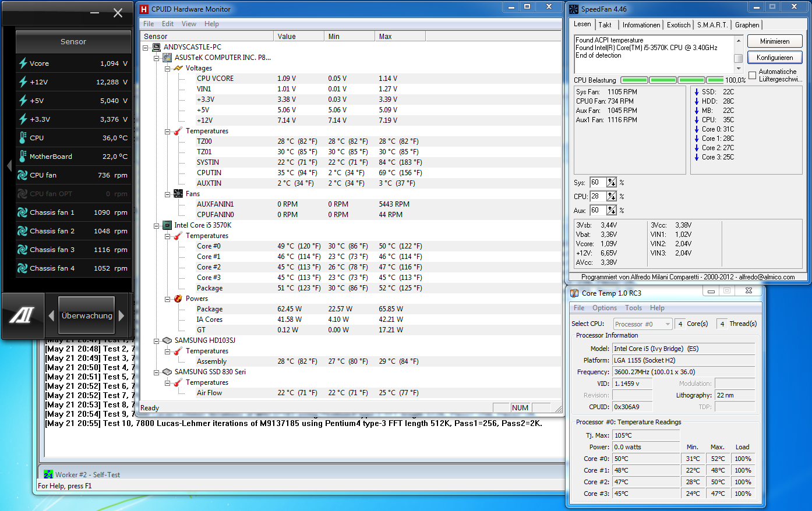Click the SAMSUNG HD103SJ drive icon
The image size is (812, 511).
[167, 340]
